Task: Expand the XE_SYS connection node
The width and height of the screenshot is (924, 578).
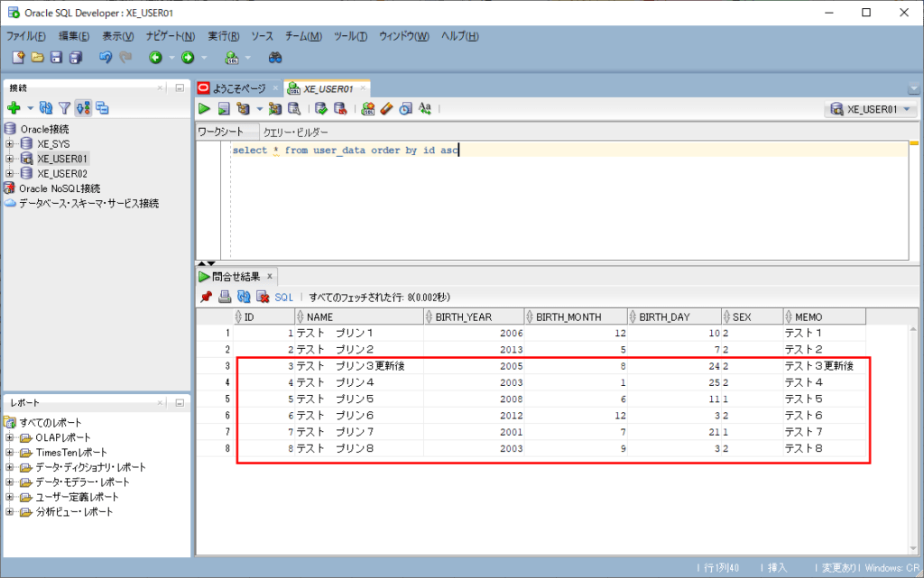Action: [9, 143]
